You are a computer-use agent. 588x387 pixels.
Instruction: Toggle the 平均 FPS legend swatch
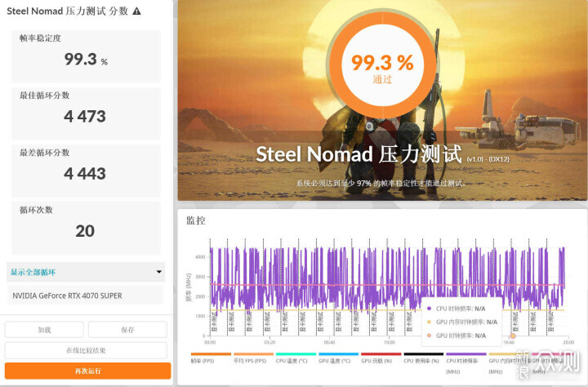tap(253, 354)
